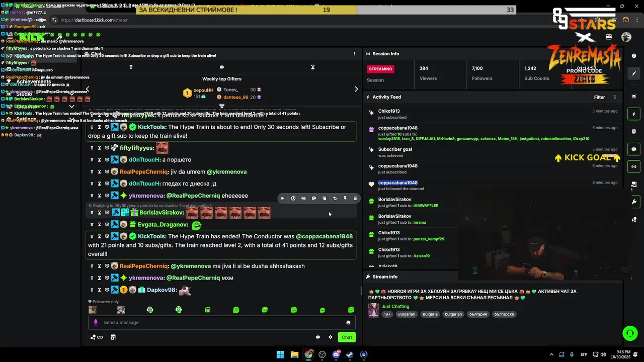Click the focus frame icon in right sidebar

pyautogui.click(x=634, y=97)
